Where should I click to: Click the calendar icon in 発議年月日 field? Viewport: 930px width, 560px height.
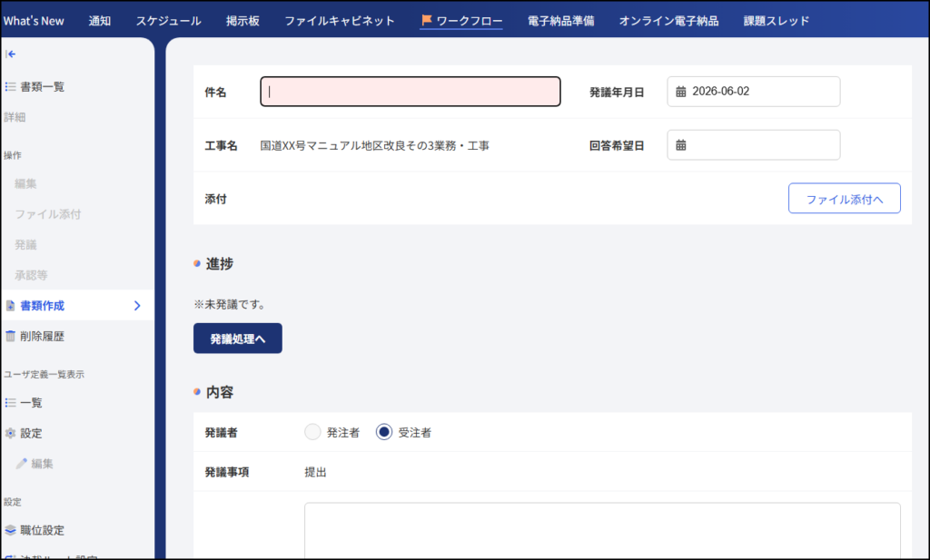(681, 92)
